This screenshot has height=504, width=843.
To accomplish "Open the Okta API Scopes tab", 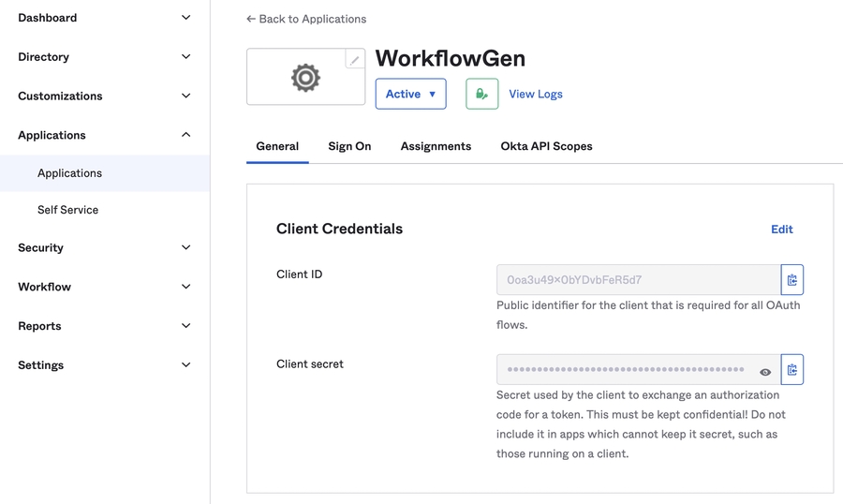I will [546, 146].
